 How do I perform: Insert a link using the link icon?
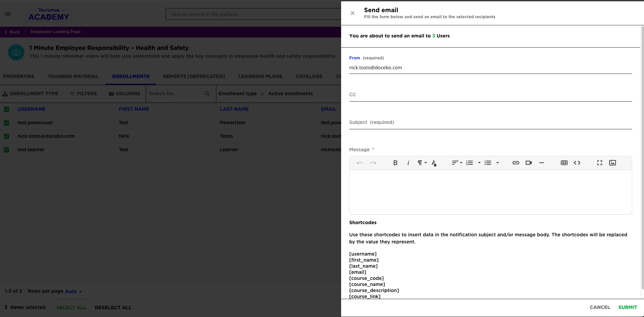tap(516, 163)
